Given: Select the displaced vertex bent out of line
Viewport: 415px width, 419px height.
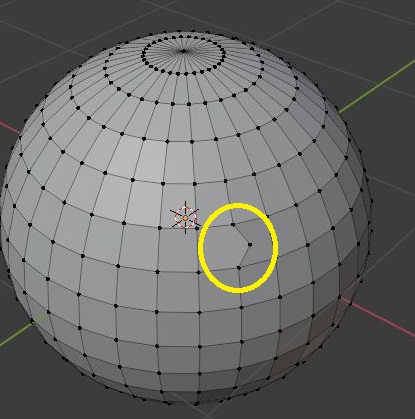Looking at the screenshot, I should (250, 245).
